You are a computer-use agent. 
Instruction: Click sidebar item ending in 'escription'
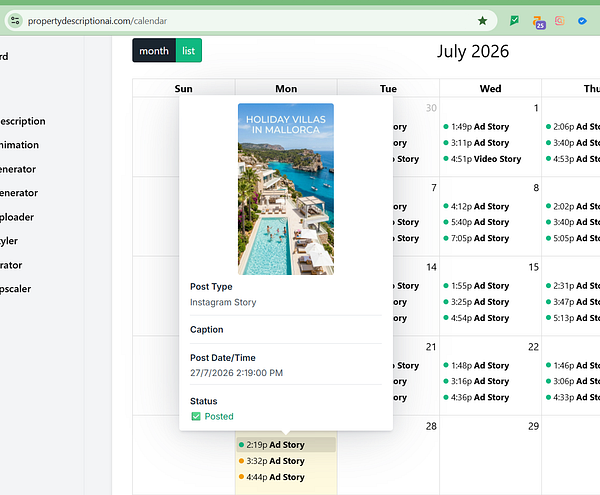click(23, 121)
